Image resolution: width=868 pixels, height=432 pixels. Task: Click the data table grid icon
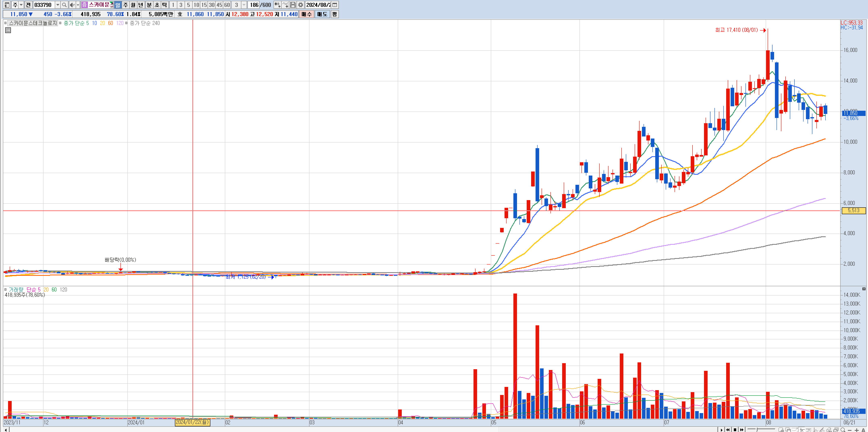[8, 30]
